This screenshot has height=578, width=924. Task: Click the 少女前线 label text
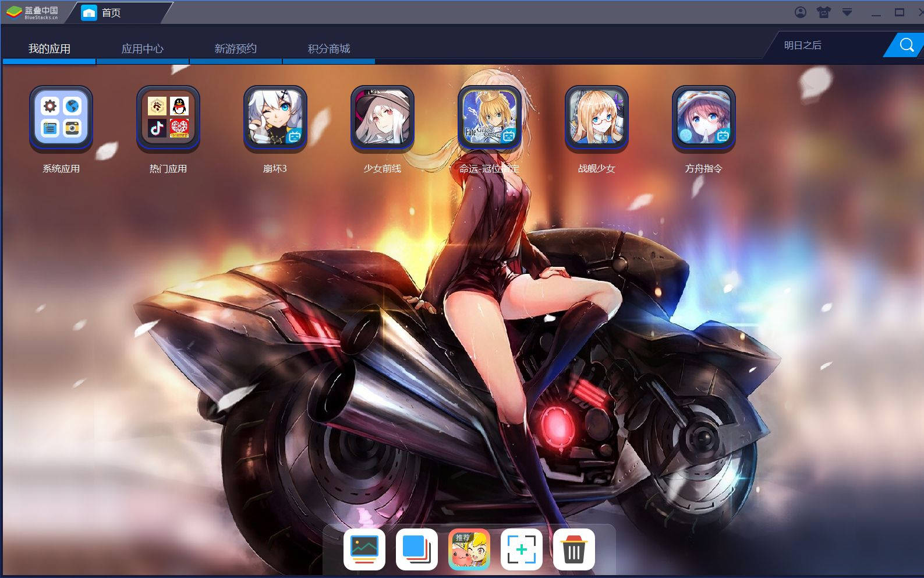(383, 168)
